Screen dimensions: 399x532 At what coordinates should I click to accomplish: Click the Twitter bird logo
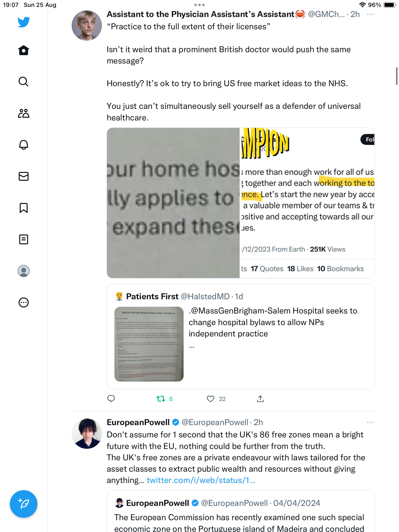(24, 22)
